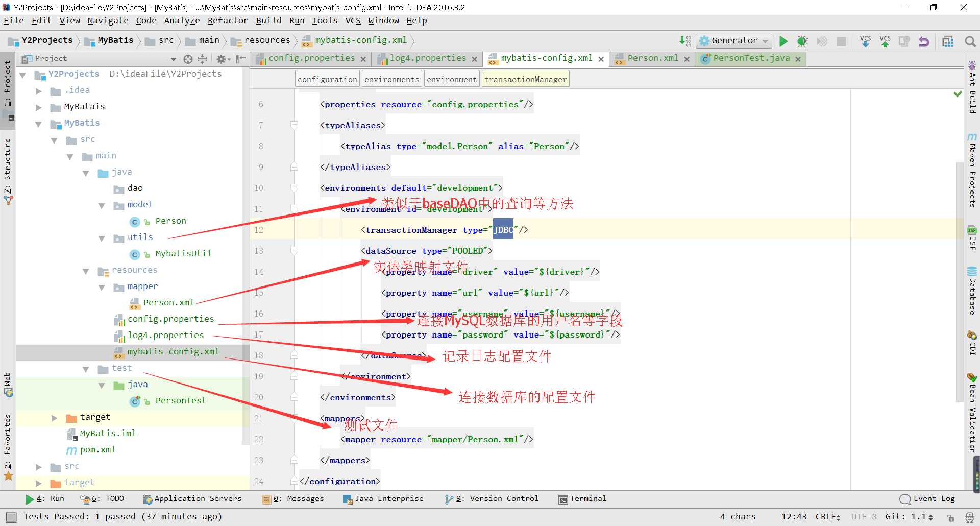The width and height of the screenshot is (980, 526).
Task: Toggle tool window buttons at bottom-left corner
Action: pos(11,517)
